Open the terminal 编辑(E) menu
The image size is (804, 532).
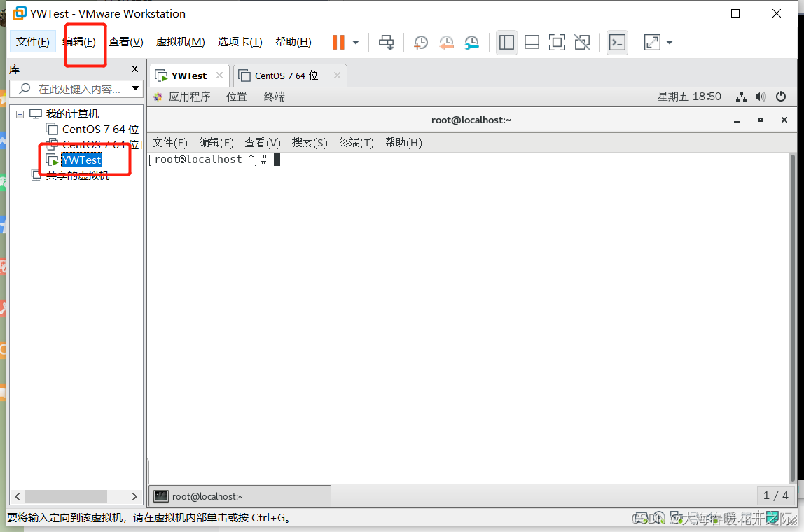click(216, 143)
